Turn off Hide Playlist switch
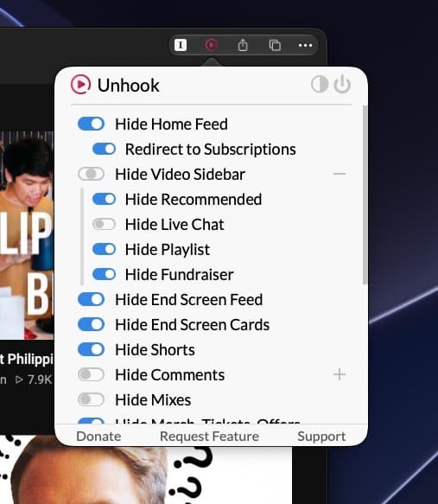The image size is (438, 504). pos(104,249)
